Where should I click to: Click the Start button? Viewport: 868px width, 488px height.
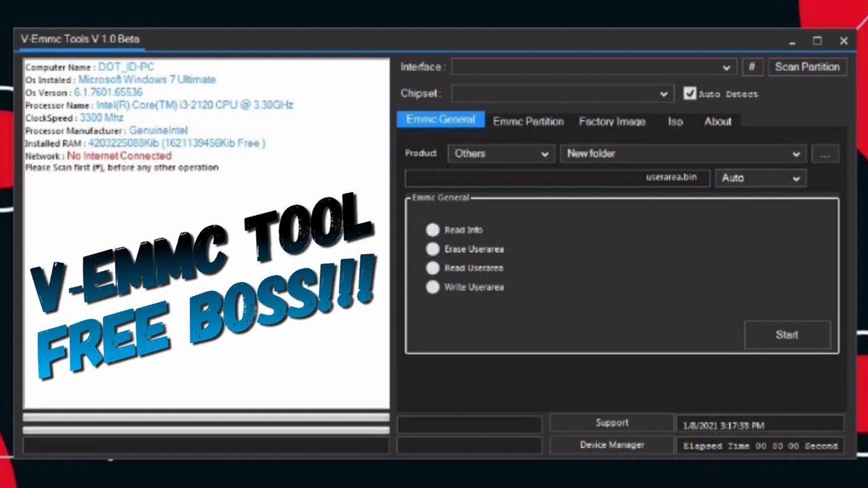[787, 335]
